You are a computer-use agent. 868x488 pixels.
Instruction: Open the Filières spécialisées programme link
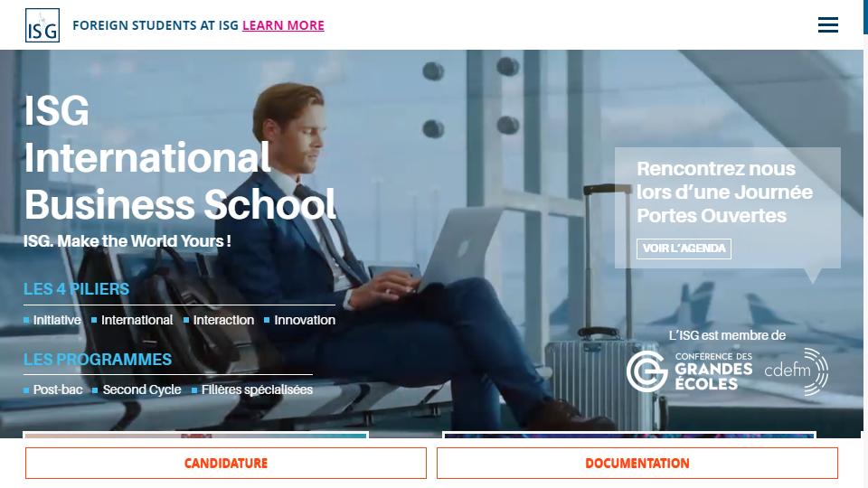click(x=257, y=389)
